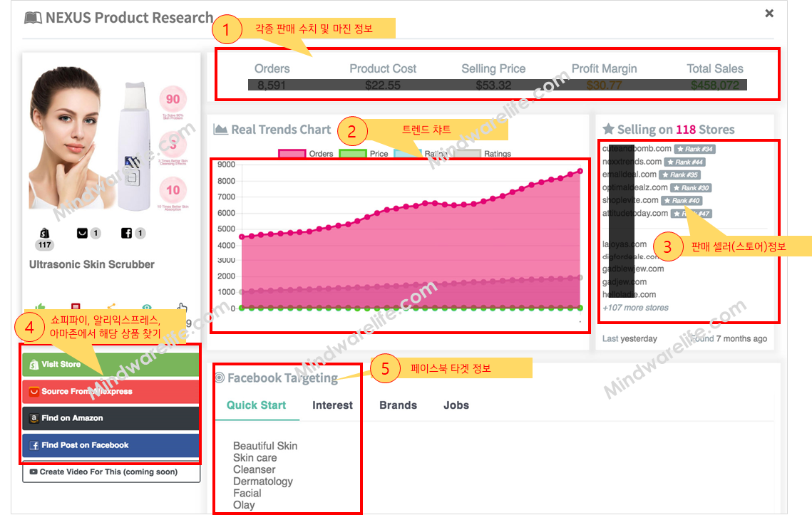Toggle the Ratings series in chart legend
This screenshot has height=515, width=812.
click(483, 154)
